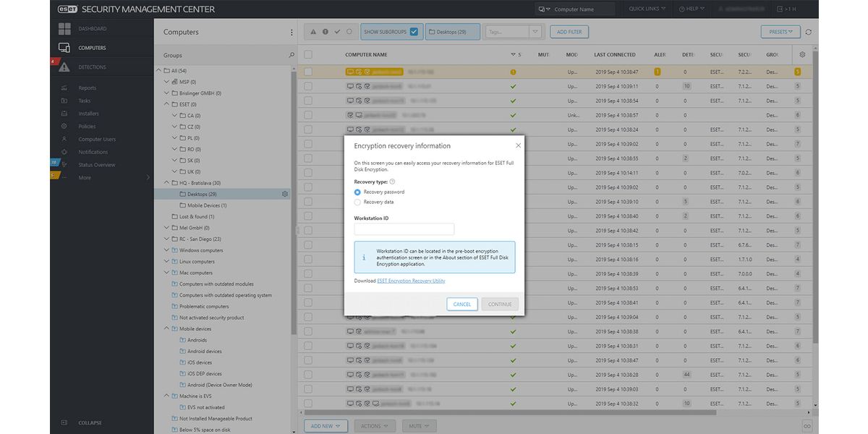Select the Recovery data radio option
The height and width of the screenshot is (434, 868).
[357, 203]
